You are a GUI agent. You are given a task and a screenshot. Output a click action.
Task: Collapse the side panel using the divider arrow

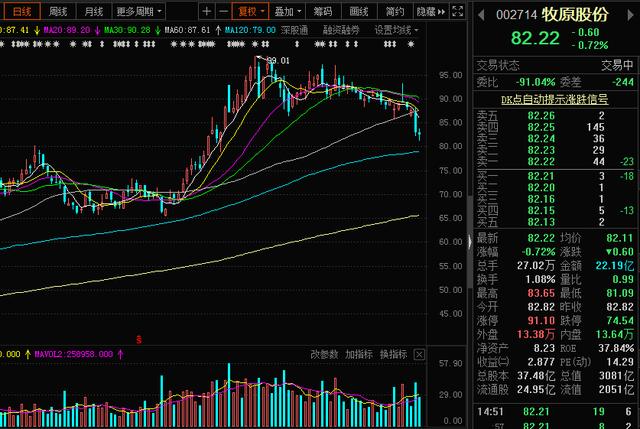point(470,241)
